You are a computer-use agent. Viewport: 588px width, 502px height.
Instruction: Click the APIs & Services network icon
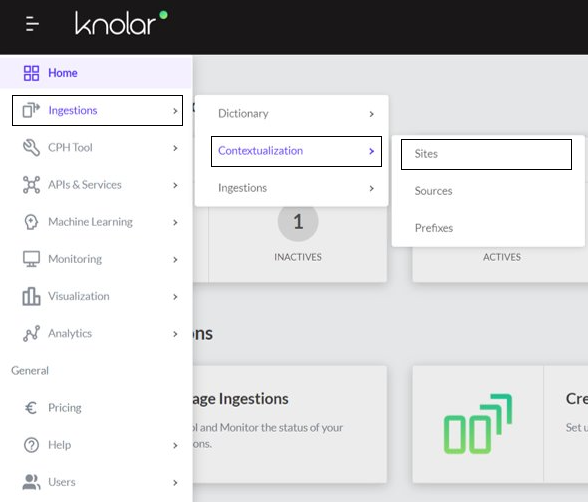[31, 184]
